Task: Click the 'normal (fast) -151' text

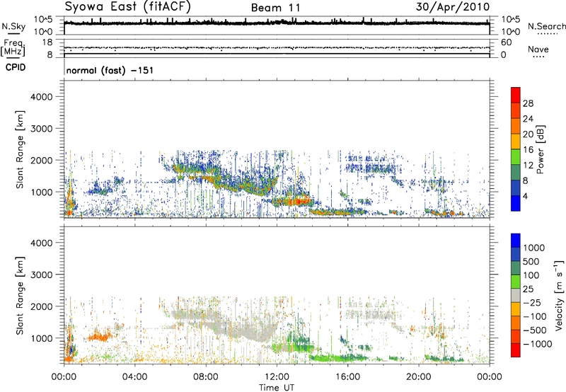Action: (x=110, y=70)
